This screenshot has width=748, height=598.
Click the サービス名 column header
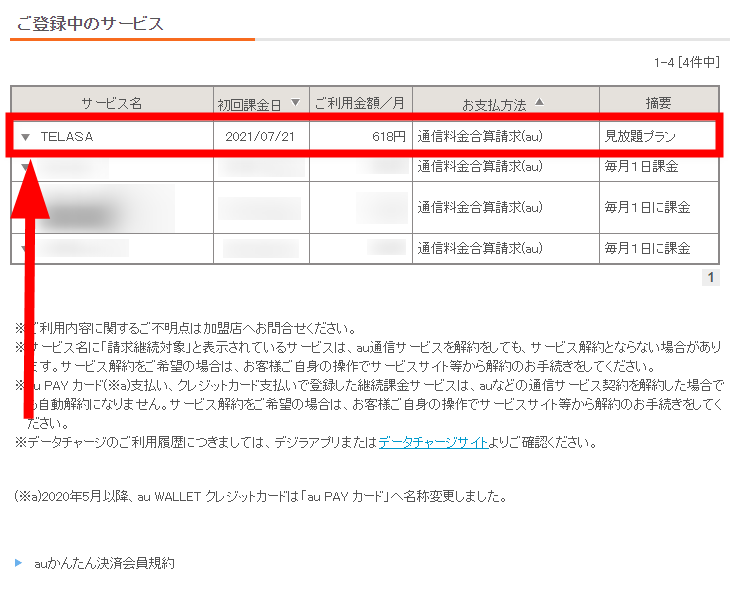point(112,103)
